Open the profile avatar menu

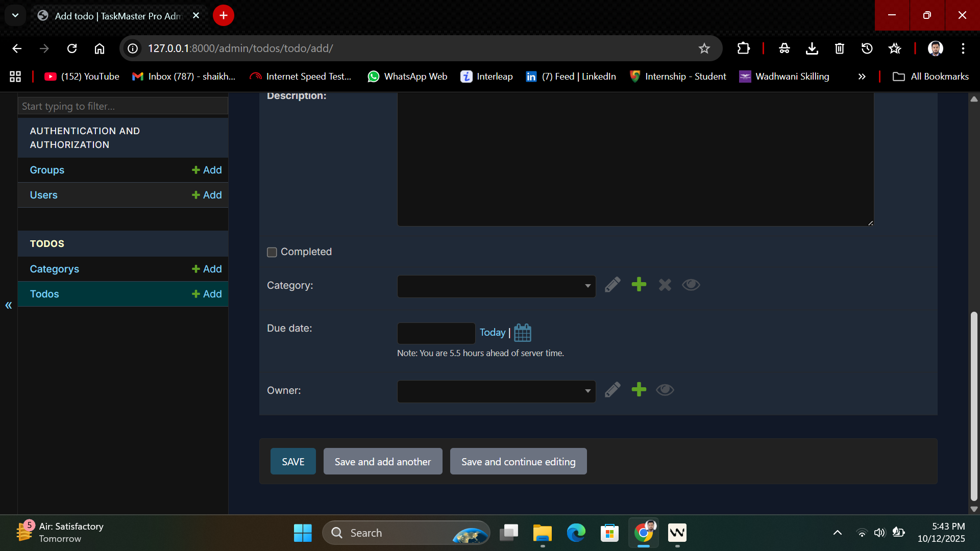tap(936, 48)
